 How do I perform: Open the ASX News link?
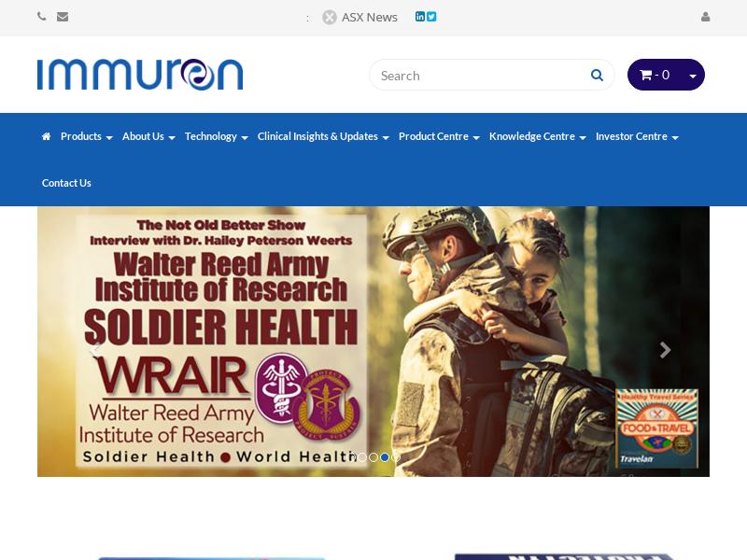coord(369,18)
